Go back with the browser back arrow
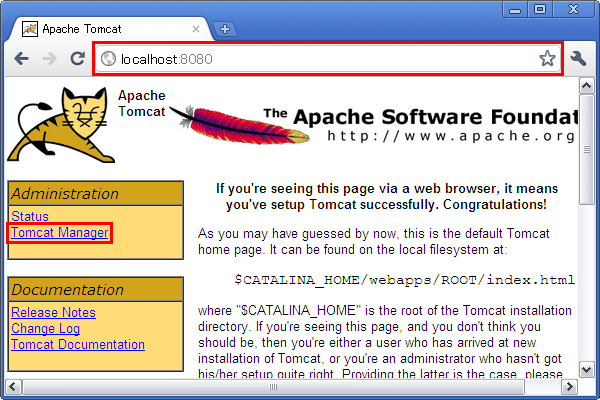Image resolution: width=600 pixels, height=400 pixels. [x=21, y=59]
